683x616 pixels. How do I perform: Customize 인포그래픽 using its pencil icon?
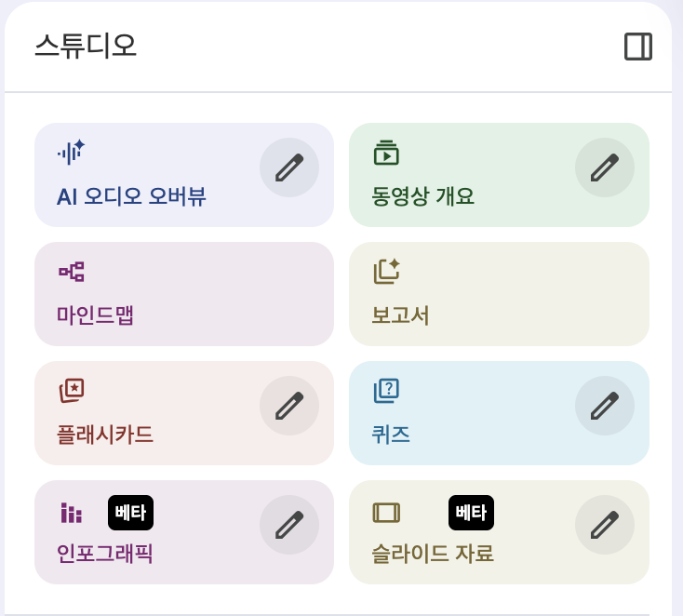tap(289, 525)
